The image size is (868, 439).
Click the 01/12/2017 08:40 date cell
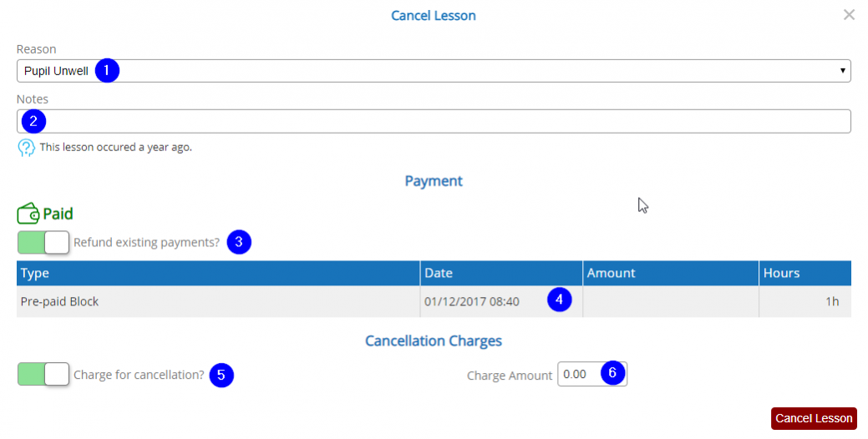(501, 301)
